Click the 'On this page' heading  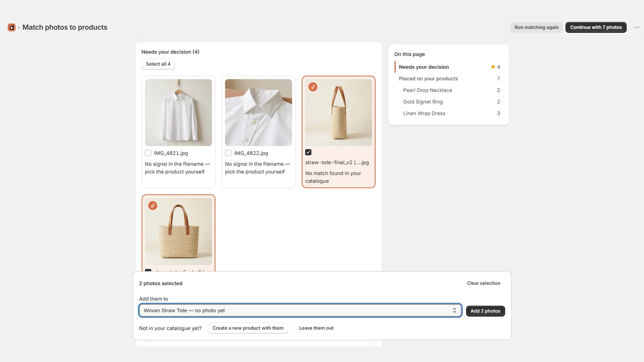[409, 54]
